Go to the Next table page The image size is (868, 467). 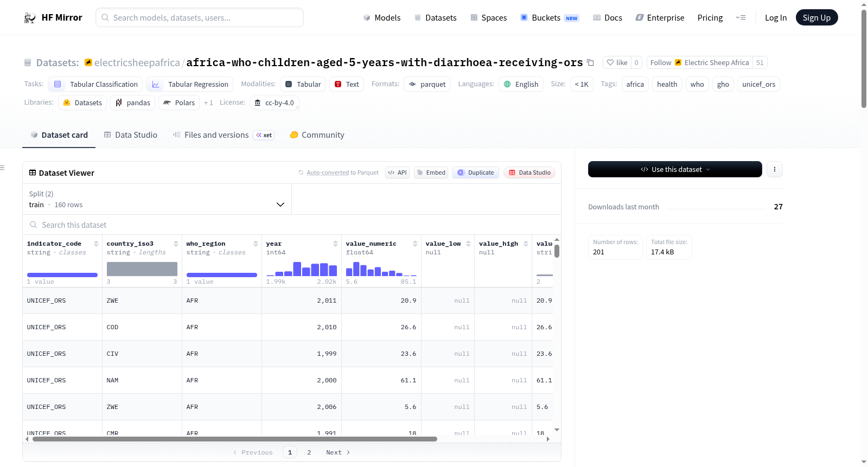(x=338, y=452)
